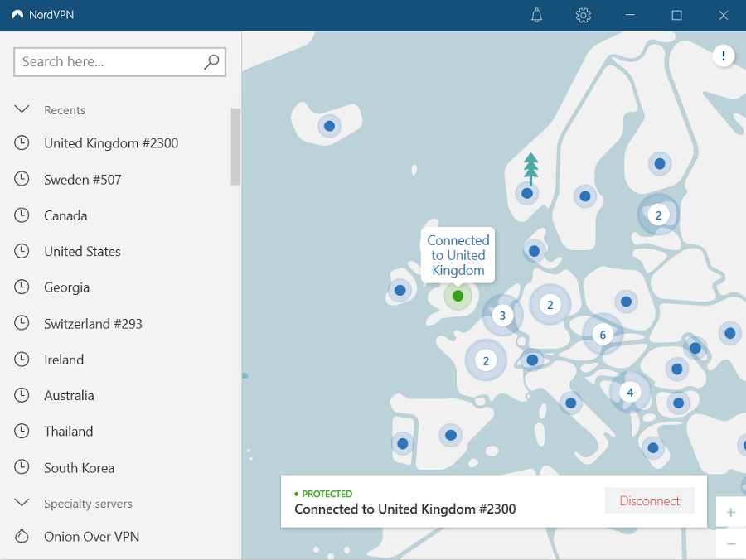Click the server list scrollbar
746x560 pixels.
[x=235, y=147]
